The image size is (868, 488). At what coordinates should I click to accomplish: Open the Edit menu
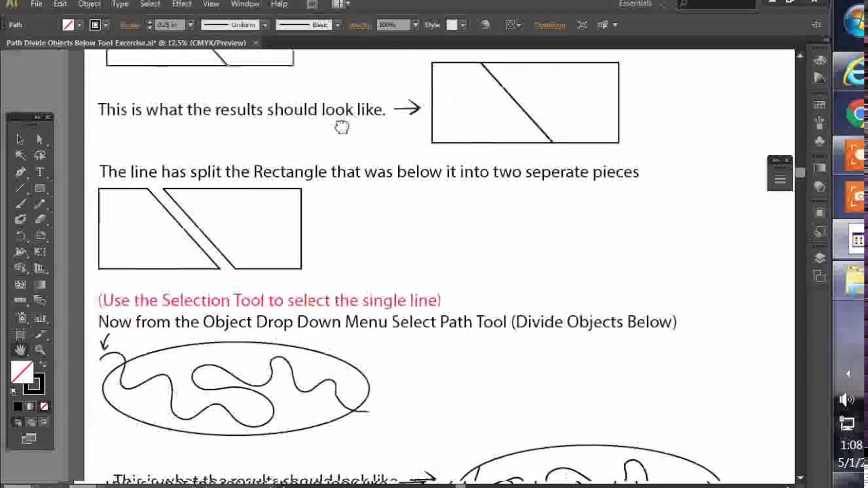pyautogui.click(x=60, y=4)
